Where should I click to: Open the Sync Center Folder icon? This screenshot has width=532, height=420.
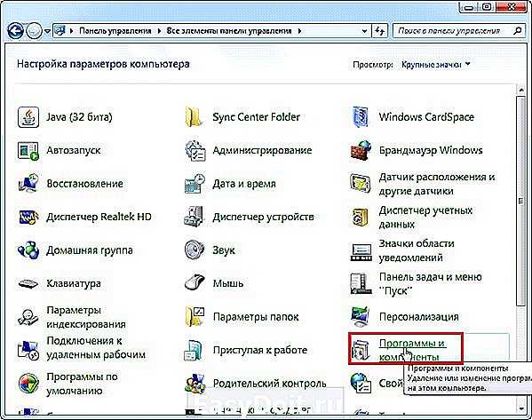(x=195, y=117)
